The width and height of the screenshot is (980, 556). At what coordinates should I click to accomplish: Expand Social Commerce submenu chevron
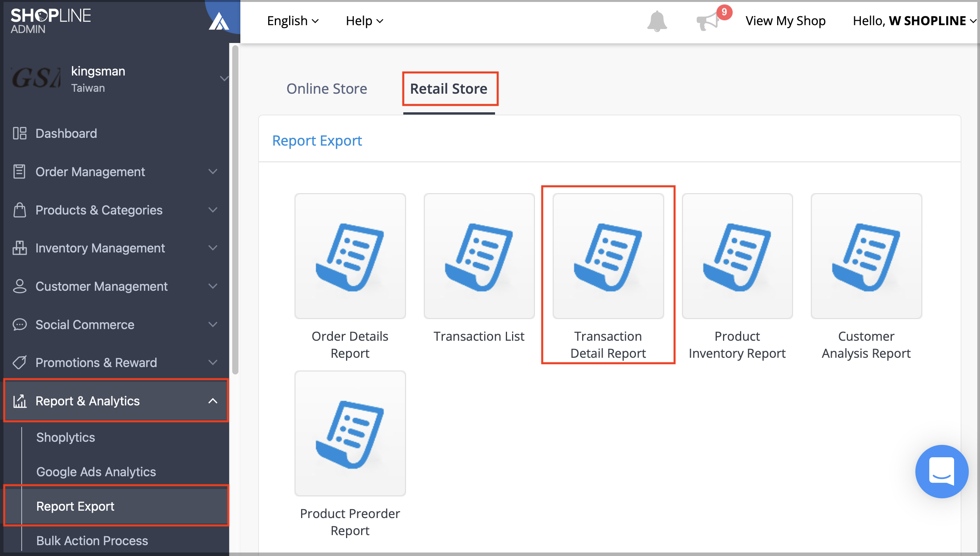tap(212, 324)
